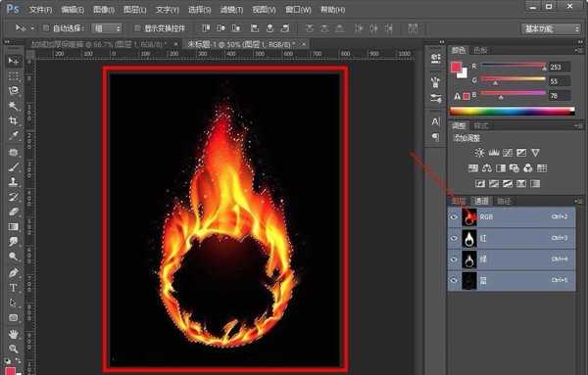Select the Rectangular Marquee tool
The width and height of the screenshot is (588, 375).
[x=14, y=75]
